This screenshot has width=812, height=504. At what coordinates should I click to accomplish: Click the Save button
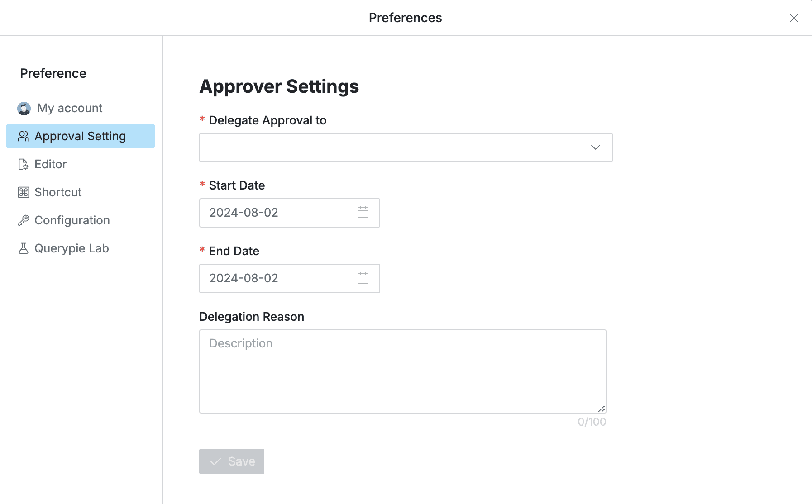tap(231, 461)
